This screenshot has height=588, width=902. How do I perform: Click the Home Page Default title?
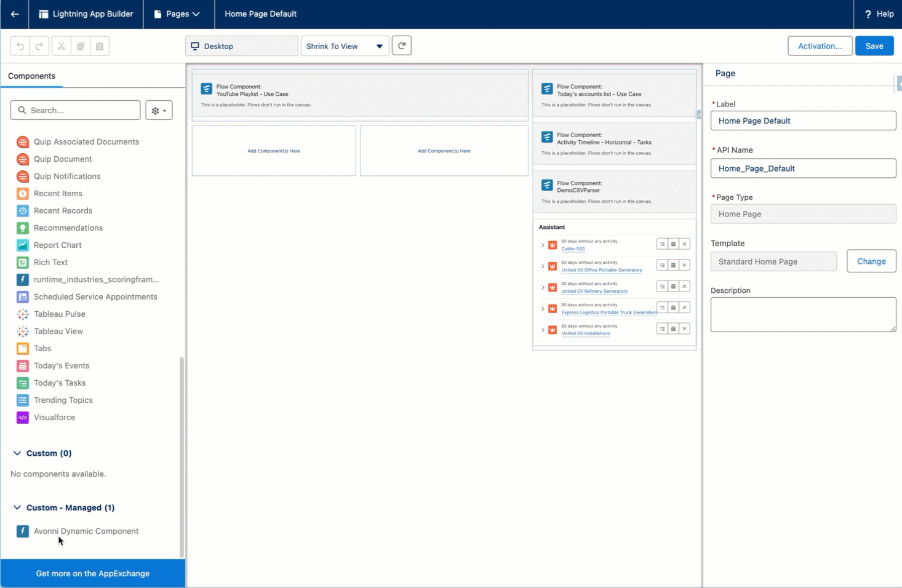tap(260, 14)
